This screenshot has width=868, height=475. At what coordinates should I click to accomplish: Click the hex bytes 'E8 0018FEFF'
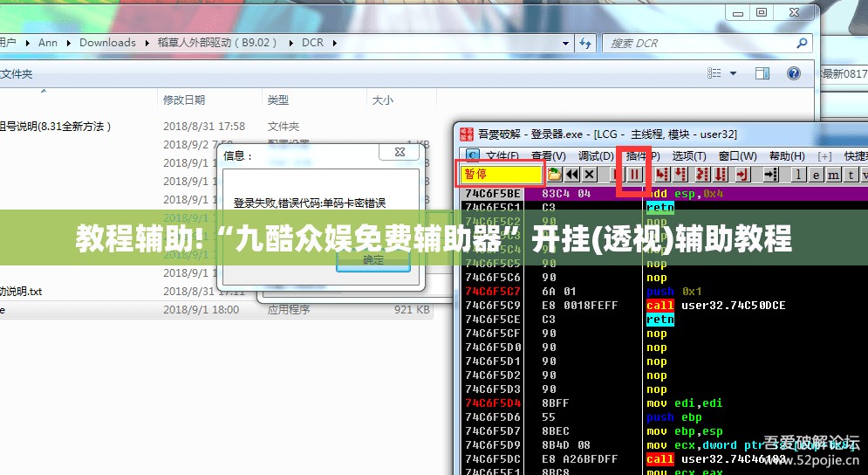tap(579, 306)
